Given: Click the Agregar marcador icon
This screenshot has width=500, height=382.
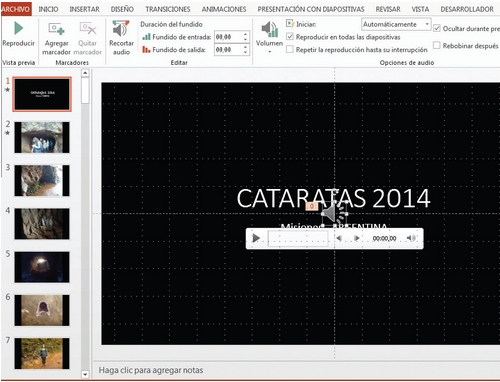Looking at the screenshot, I should (x=56, y=29).
